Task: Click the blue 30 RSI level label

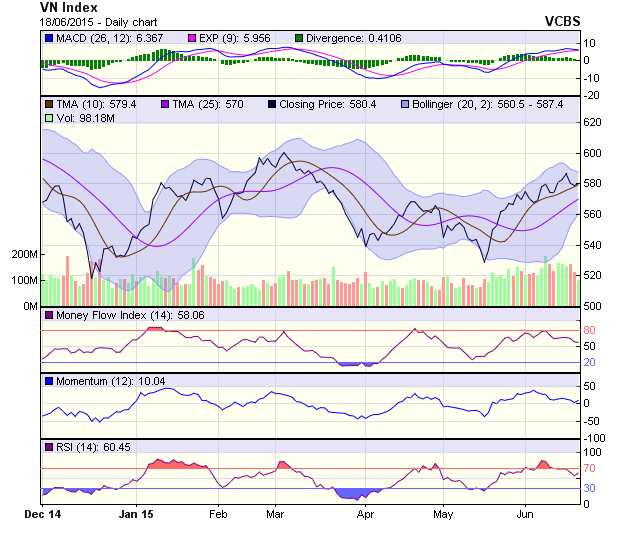Action: coord(589,488)
